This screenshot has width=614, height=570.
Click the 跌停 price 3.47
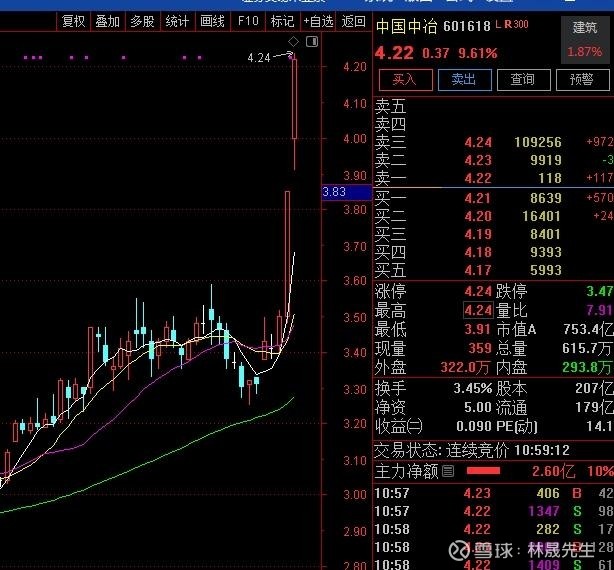point(600,291)
